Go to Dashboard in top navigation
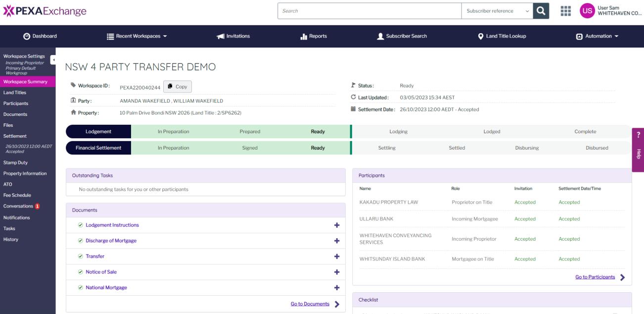 pyautogui.click(x=40, y=36)
